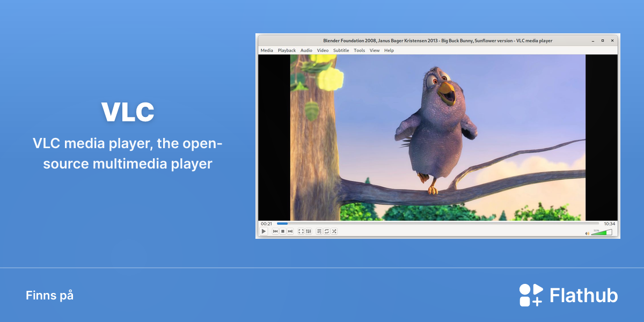Open the Subtitle menu
Image resolution: width=644 pixels, height=322 pixels.
click(341, 50)
